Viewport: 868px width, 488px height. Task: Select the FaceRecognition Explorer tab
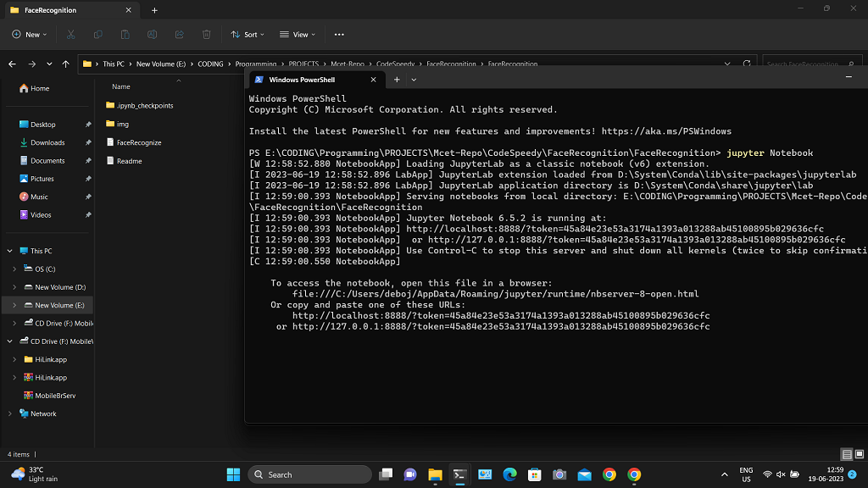pos(71,10)
